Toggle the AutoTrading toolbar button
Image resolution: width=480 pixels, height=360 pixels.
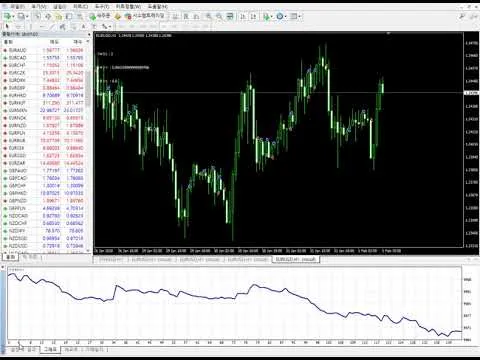click(145, 16)
